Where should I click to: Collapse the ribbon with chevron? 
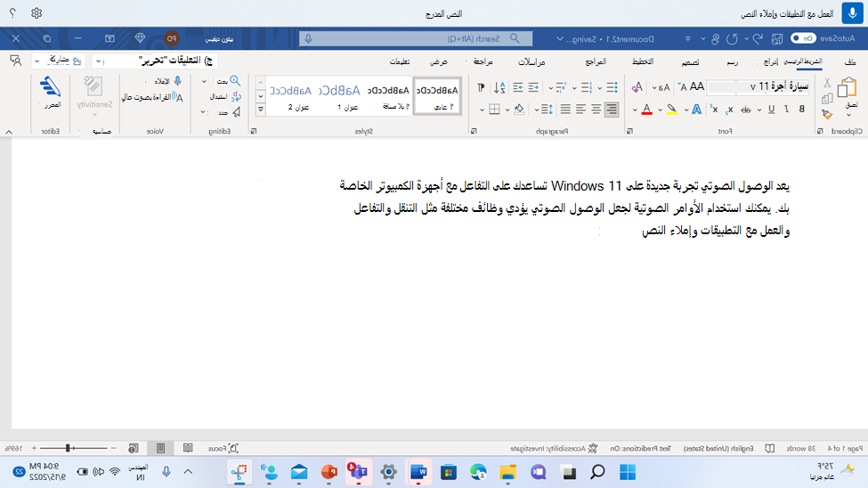(9, 132)
